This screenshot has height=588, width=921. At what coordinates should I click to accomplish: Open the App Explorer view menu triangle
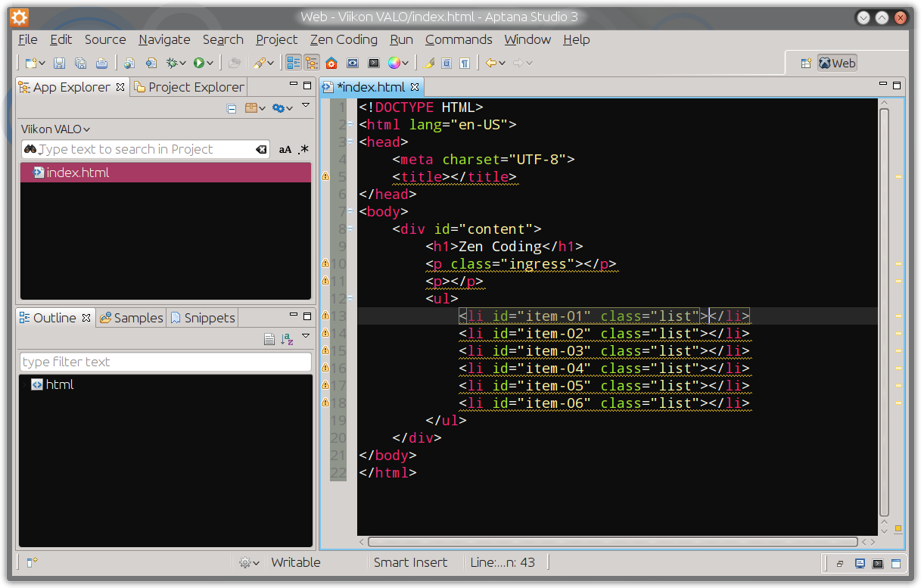pyautogui.click(x=306, y=105)
